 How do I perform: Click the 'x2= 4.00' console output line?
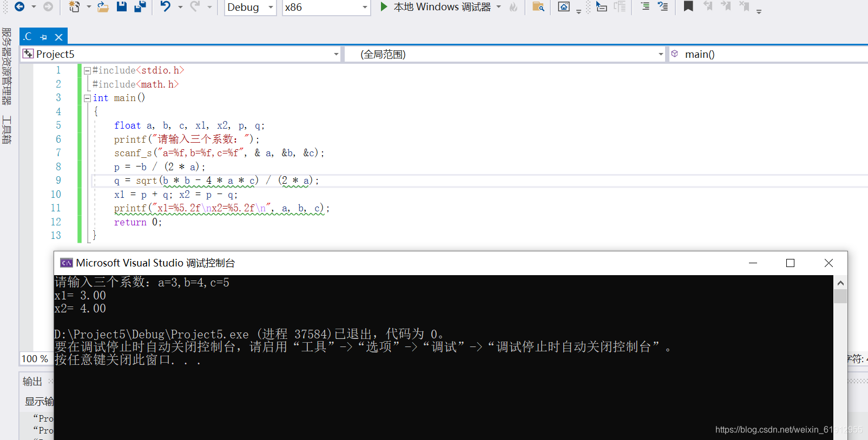(80, 309)
